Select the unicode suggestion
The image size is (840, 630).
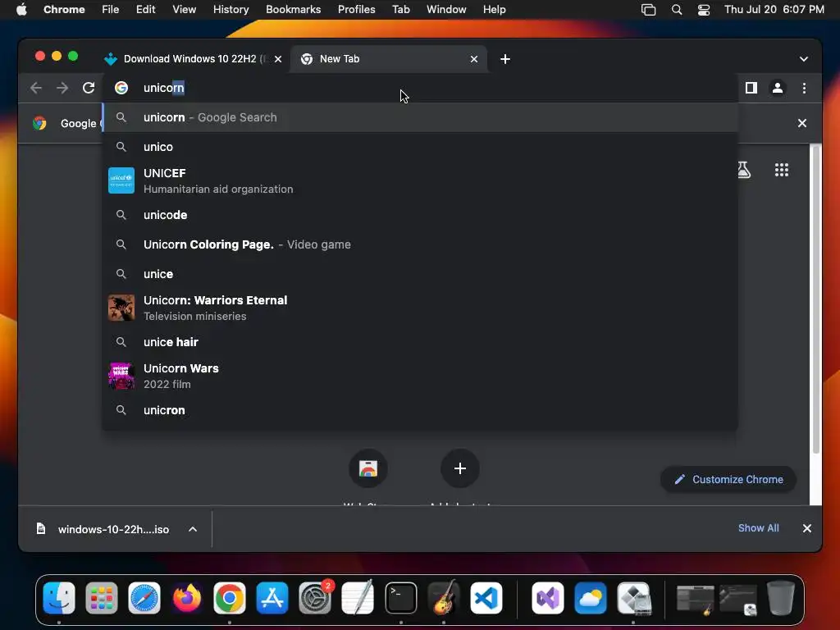421,215
